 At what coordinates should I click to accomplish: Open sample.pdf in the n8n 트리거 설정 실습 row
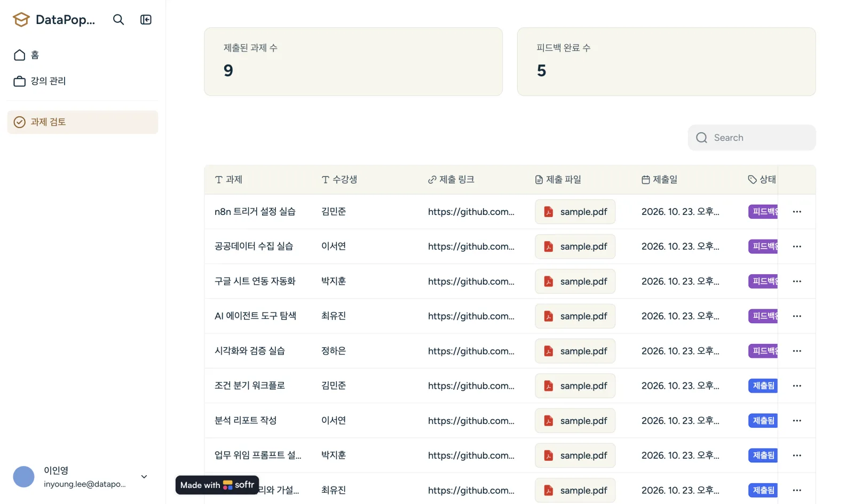(x=575, y=212)
